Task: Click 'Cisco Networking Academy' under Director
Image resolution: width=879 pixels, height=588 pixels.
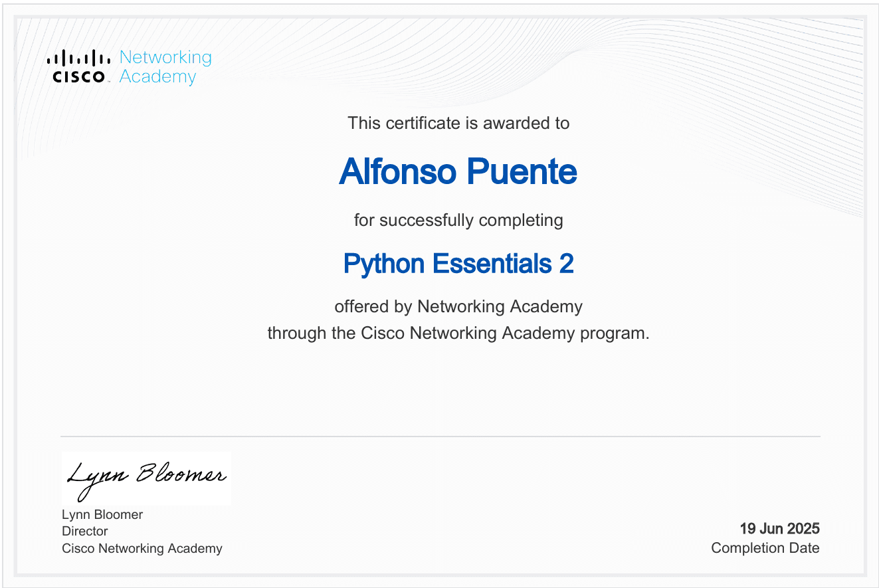Action: coord(142,548)
